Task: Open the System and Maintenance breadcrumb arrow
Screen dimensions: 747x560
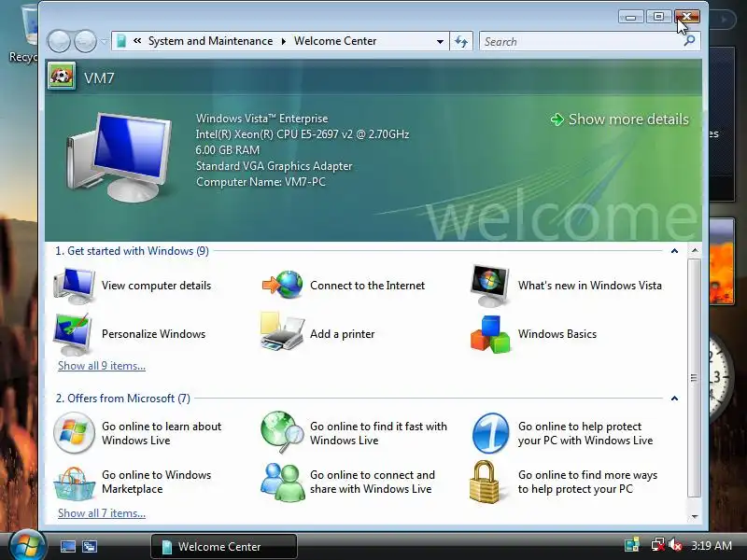Action: pyautogui.click(x=284, y=41)
